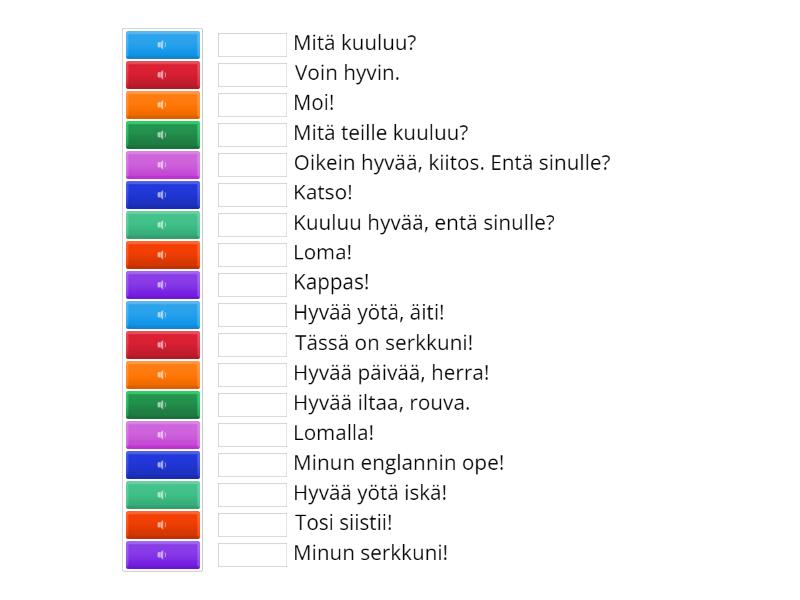This screenshot has width=800, height=600.
Task: Play the red audio button next to "Voin hyvin."
Action: (x=162, y=75)
